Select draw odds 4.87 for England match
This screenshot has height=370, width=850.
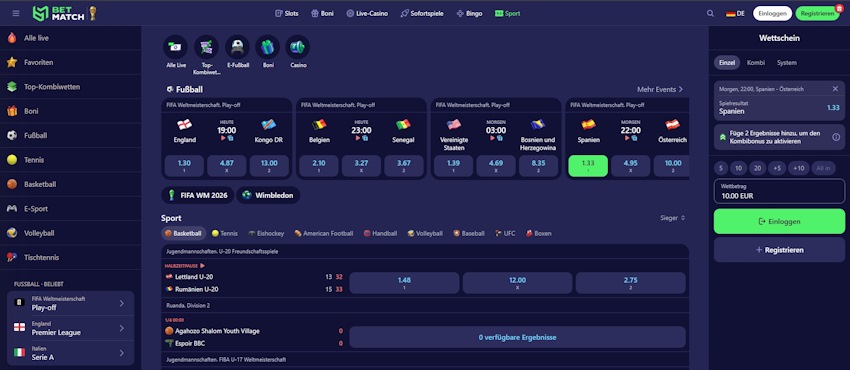(227, 166)
